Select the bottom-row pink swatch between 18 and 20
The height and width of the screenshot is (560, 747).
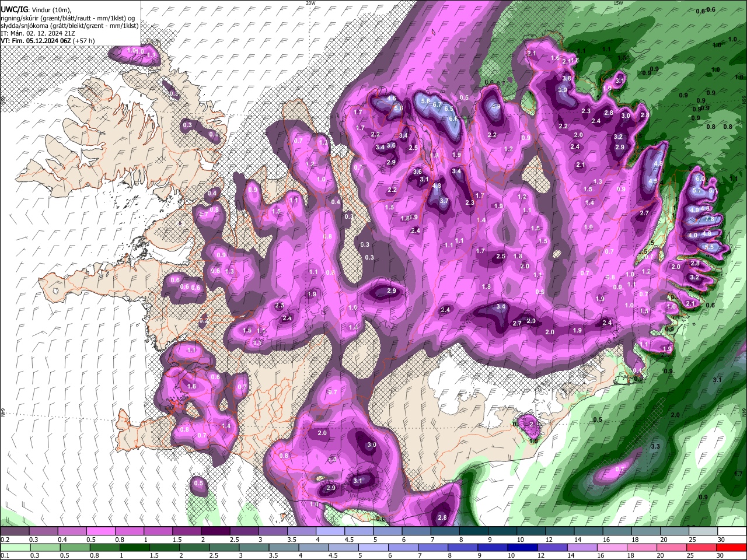(643, 547)
